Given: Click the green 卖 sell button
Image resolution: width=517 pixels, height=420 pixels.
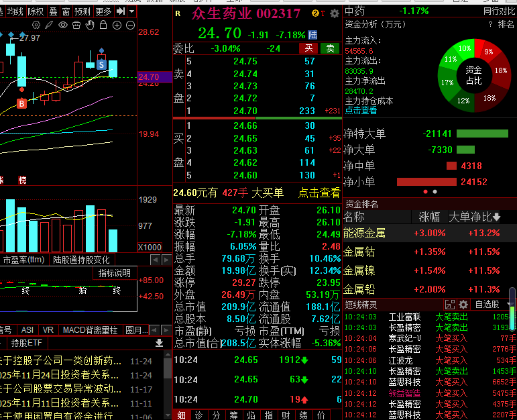Looking at the screenshot, I should pyautogui.click(x=331, y=48).
